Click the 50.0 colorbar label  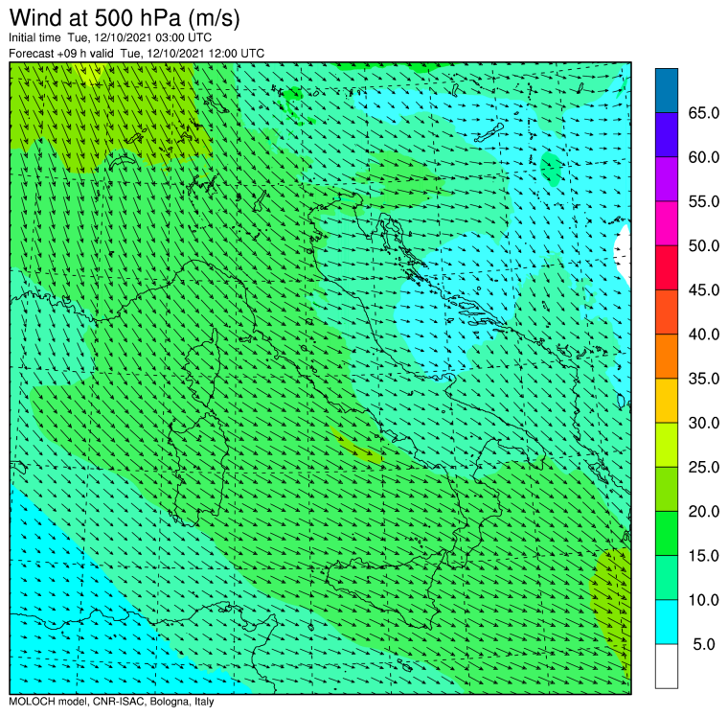click(x=703, y=245)
